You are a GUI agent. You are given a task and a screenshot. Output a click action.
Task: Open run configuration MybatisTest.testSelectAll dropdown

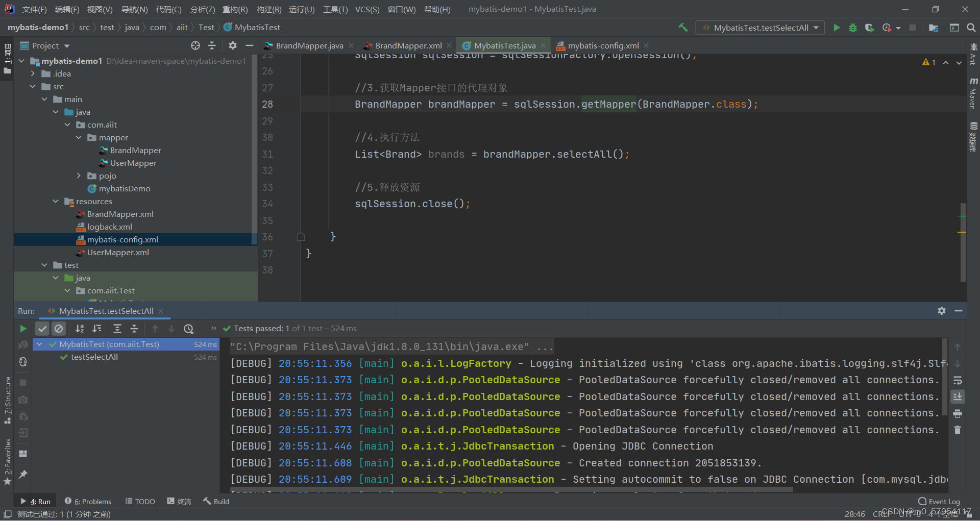(x=760, y=28)
